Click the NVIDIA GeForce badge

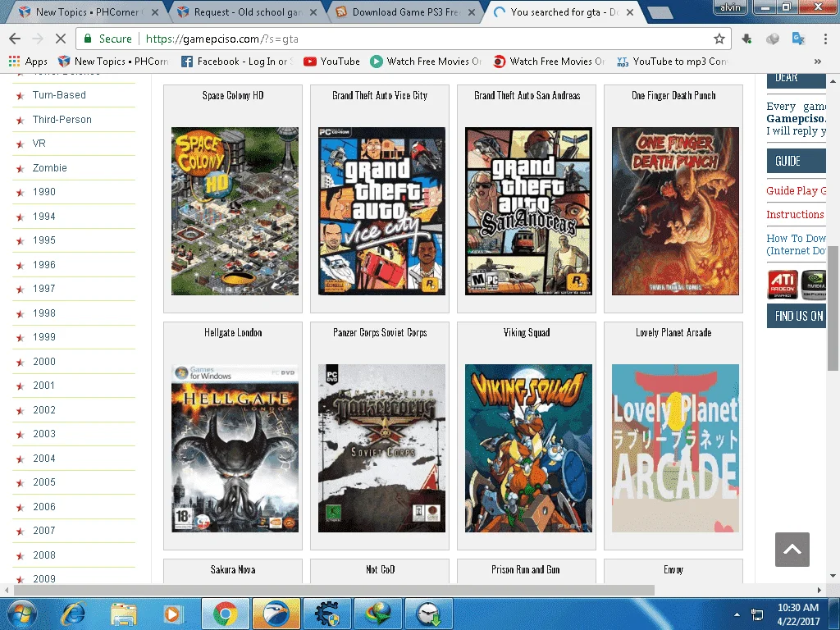[x=814, y=284]
